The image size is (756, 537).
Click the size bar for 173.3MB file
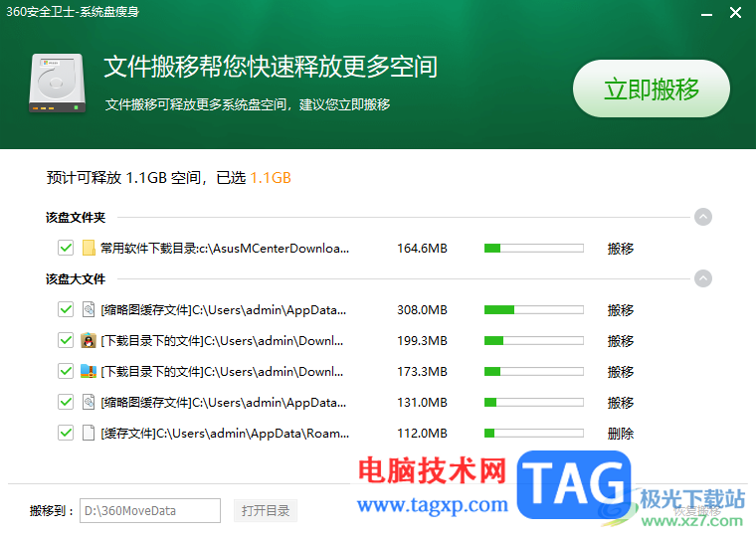534,372
